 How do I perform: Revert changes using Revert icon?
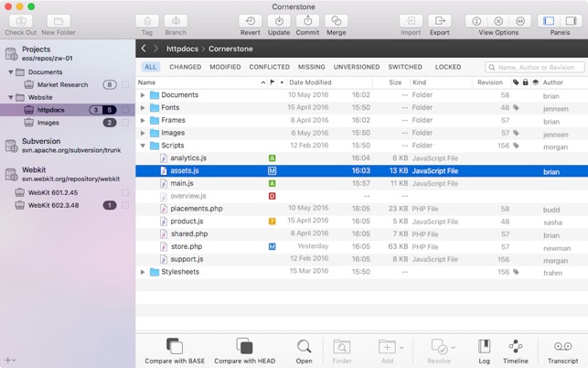pos(251,21)
